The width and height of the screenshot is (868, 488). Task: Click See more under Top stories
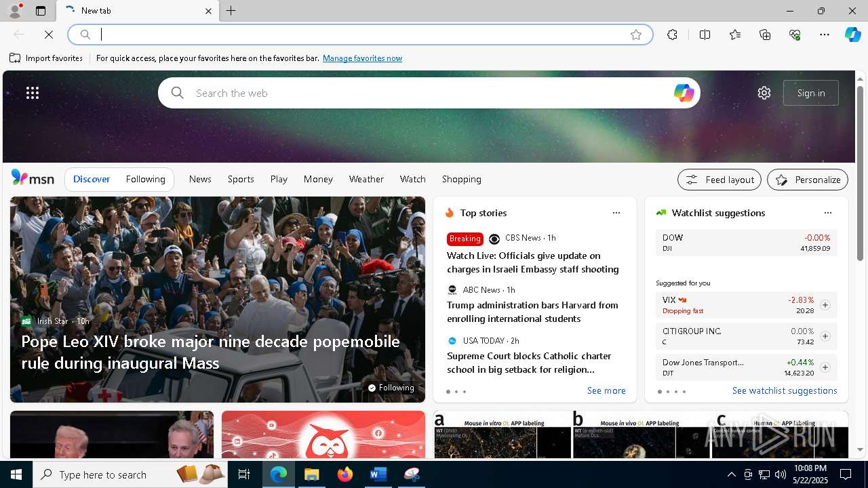click(606, 391)
